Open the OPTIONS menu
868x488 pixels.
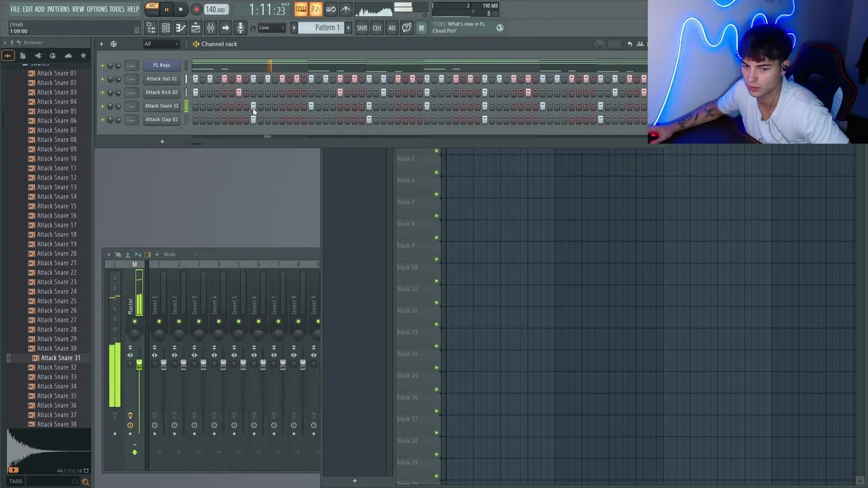coord(97,9)
